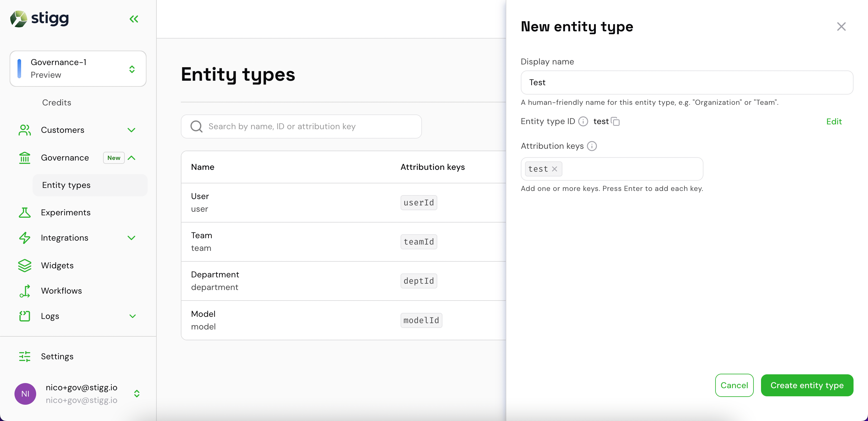Expand the Customers menu chevron
868x421 pixels.
pos(131,130)
